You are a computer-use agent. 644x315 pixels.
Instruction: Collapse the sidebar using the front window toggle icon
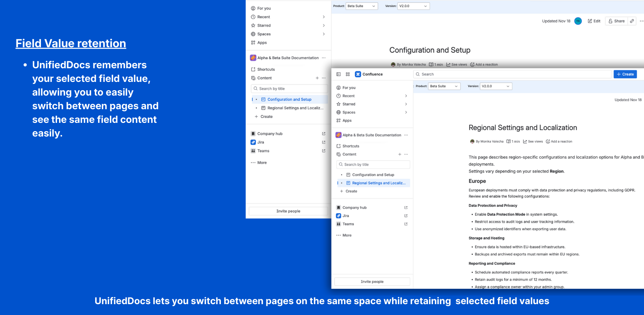click(338, 74)
